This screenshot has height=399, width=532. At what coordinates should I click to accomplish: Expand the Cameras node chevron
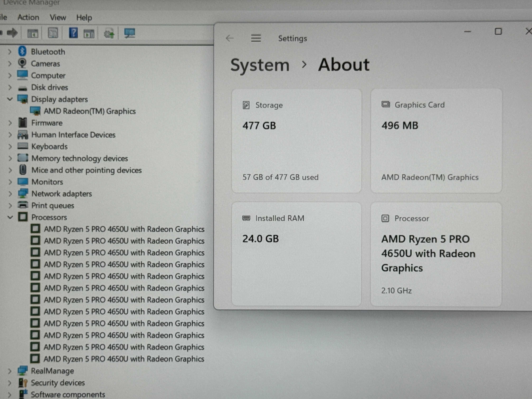pyautogui.click(x=10, y=63)
